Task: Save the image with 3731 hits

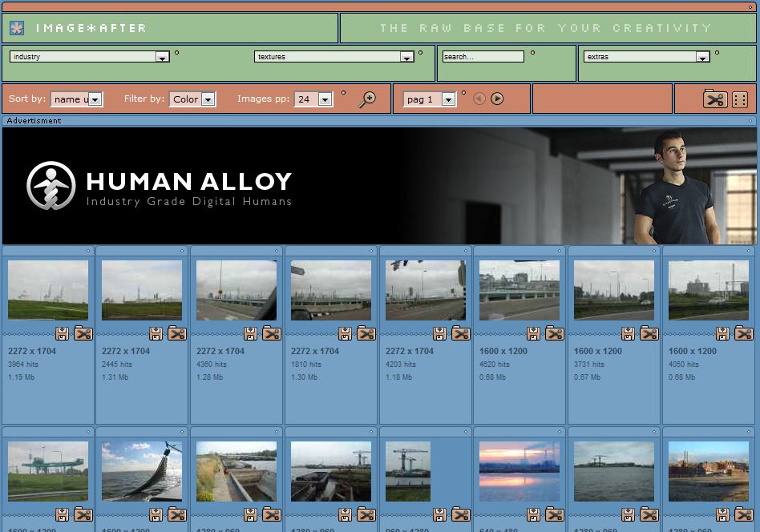Action: (x=629, y=333)
